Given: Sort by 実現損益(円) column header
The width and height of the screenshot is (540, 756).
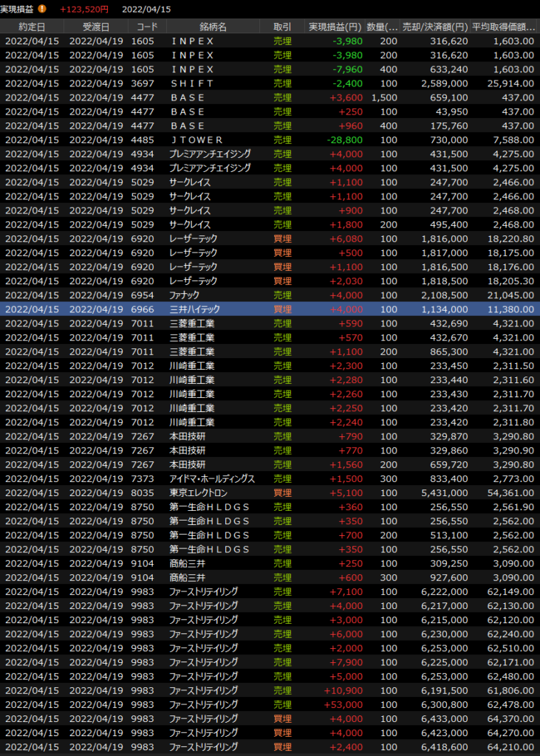Looking at the screenshot, I should 337,27.
